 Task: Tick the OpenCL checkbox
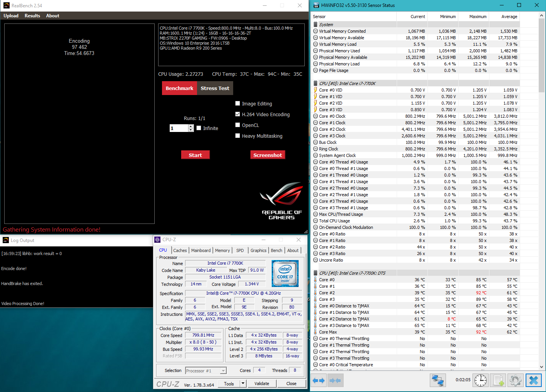click(x=238, y=125)
